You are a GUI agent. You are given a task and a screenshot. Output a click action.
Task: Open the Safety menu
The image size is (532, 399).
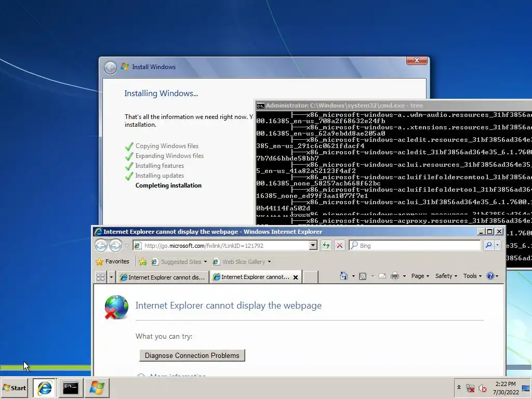click(446, 276)
